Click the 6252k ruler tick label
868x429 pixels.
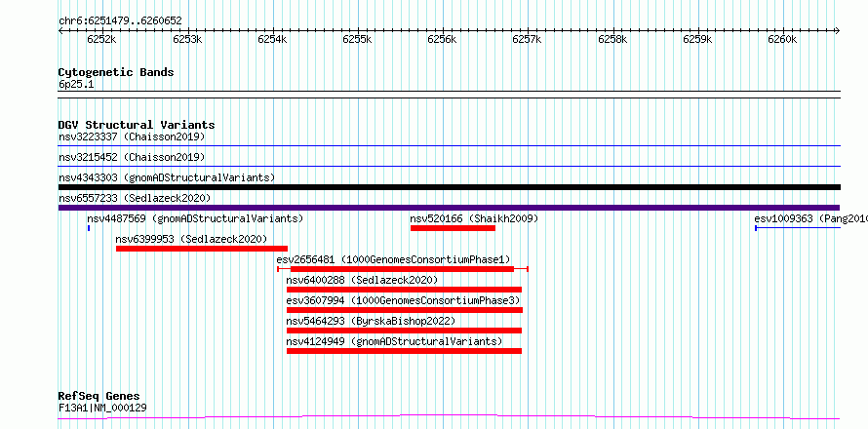coord(101,39)
